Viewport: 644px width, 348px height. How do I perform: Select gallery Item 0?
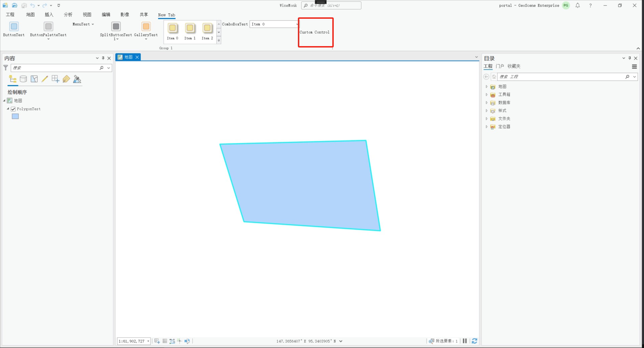click(173, 31)
